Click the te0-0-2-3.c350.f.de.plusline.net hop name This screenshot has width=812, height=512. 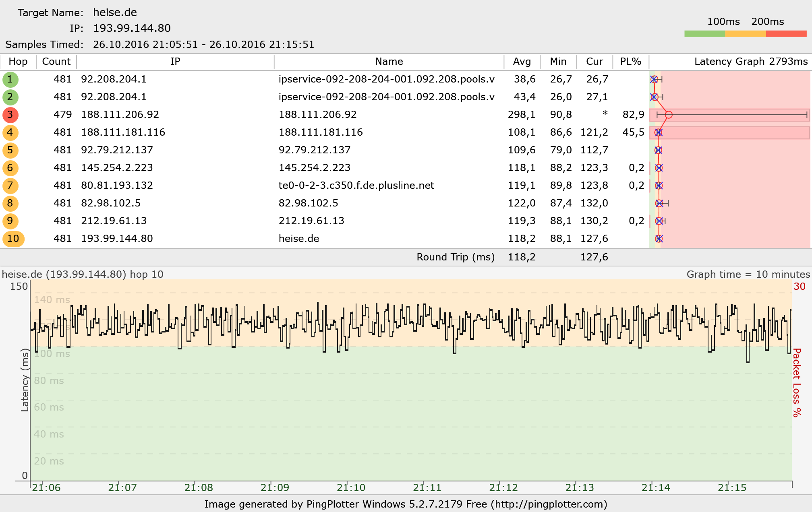356,186
